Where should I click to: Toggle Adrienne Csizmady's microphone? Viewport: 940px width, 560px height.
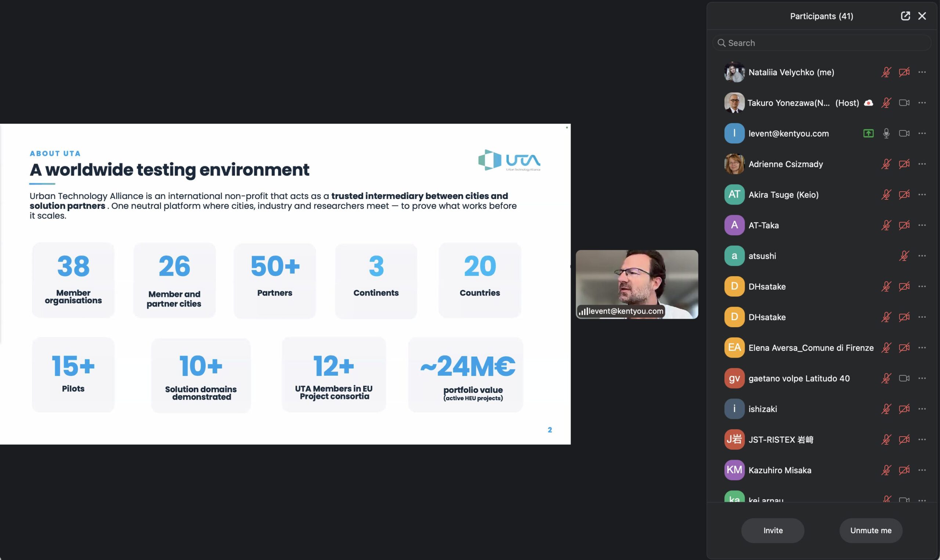click(886, 164)
